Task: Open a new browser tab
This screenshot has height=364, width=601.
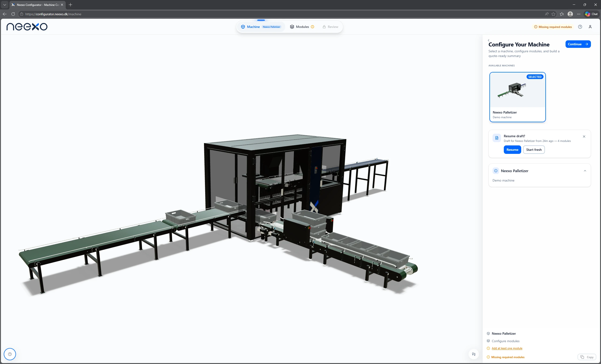Action: 70,5
